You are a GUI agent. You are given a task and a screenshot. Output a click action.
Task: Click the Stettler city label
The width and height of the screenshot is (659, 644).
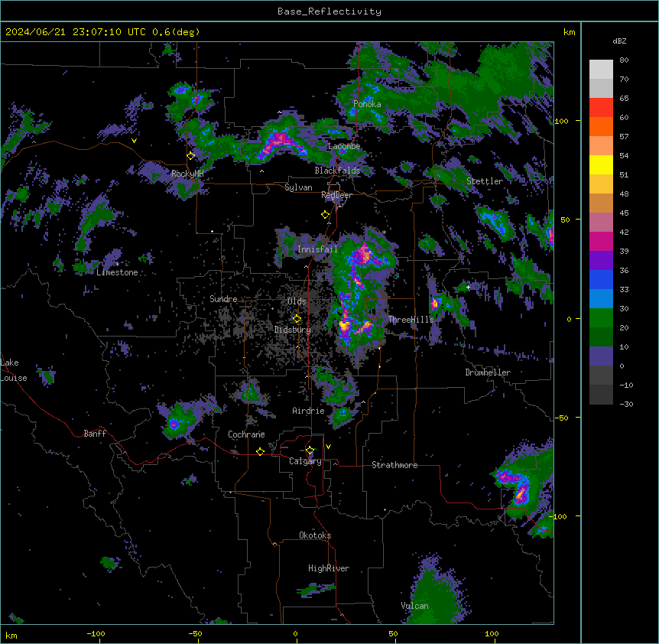coord(485,181)
